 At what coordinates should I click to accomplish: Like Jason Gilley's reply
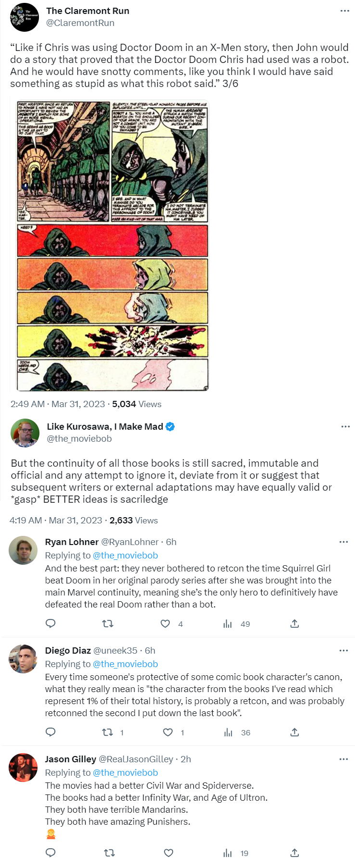coord(168,853)
